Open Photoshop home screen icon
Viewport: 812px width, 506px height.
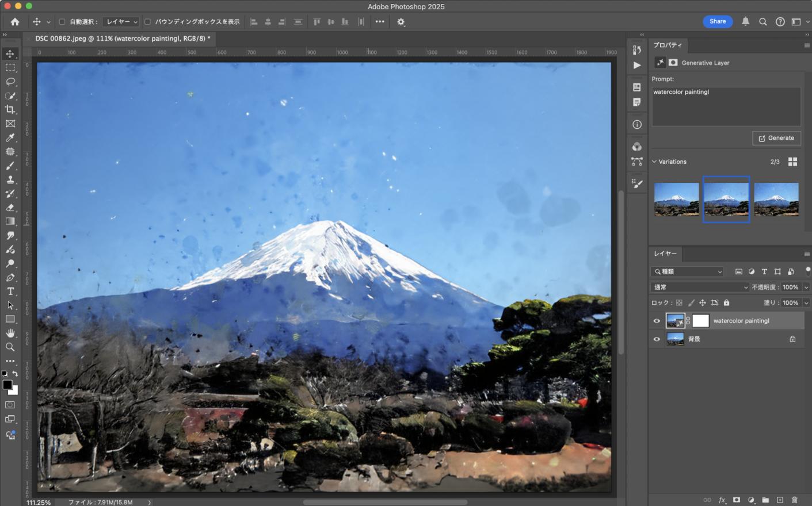click(15, 22)
